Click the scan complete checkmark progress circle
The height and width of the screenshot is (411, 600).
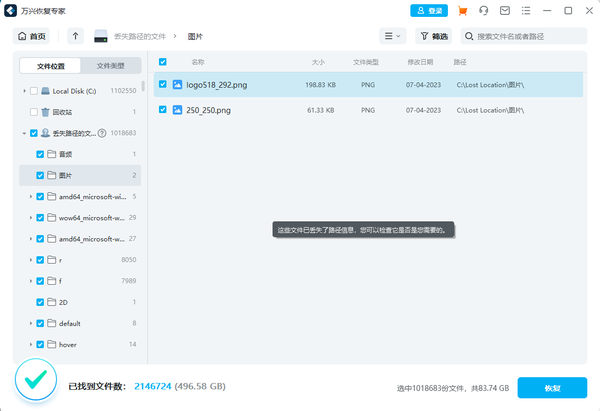click(x=36, y=380)
